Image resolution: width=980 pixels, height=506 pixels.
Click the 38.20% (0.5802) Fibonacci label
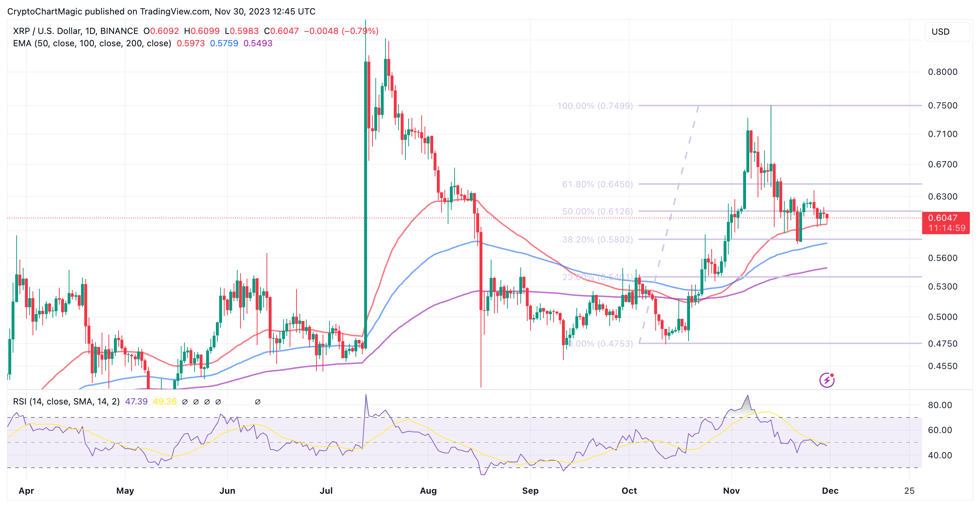[x=598, y=240]
